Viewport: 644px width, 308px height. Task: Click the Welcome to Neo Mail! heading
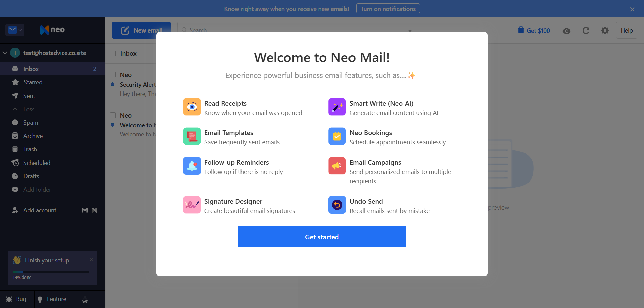pos(322,57)
